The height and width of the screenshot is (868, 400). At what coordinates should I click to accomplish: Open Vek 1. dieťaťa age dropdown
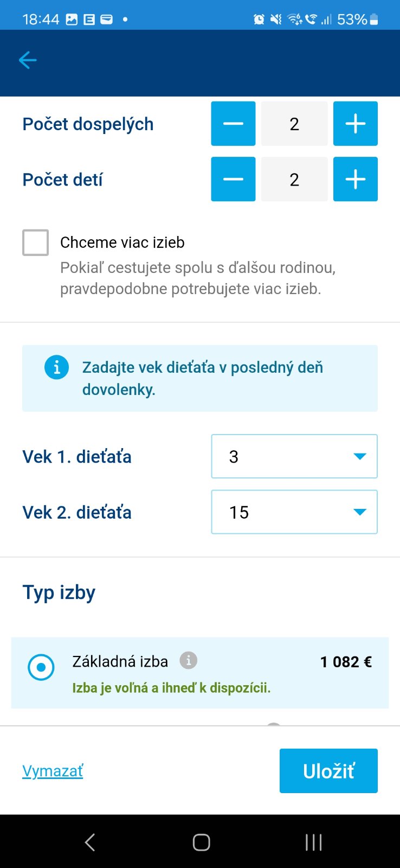point(294,456)
